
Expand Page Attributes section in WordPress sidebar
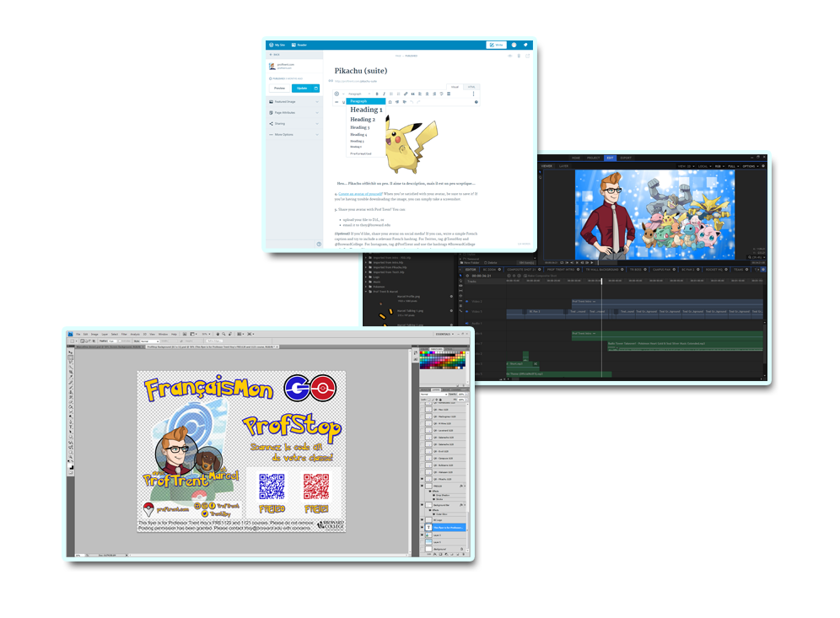pos(293,112)
